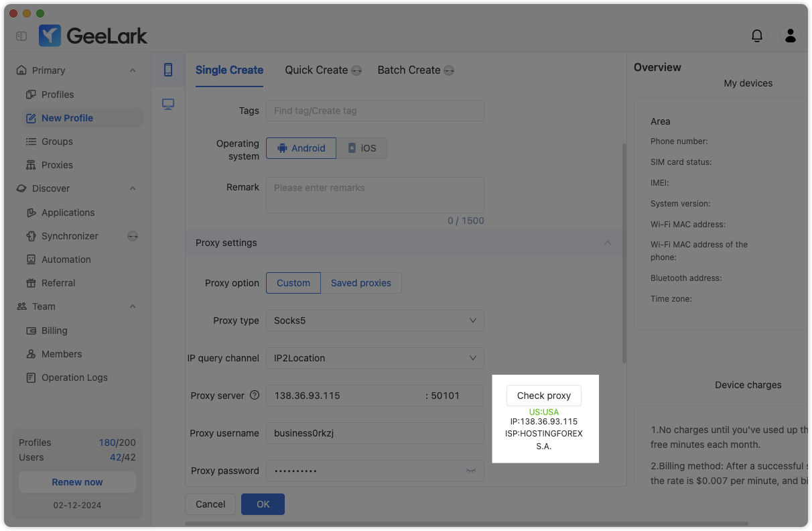812x531 pixels.
Task: Choose Saved proxies option
Action: pyautogui.click(x=361, y=283)
